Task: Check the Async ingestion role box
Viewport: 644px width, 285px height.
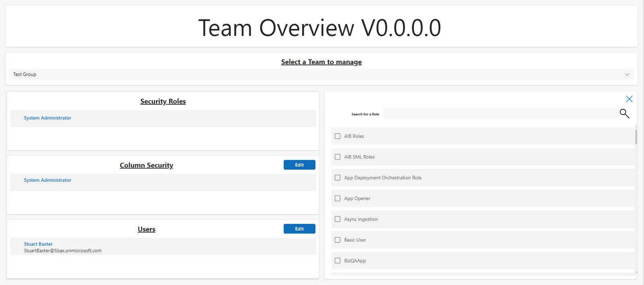Action: pos(338,219)
